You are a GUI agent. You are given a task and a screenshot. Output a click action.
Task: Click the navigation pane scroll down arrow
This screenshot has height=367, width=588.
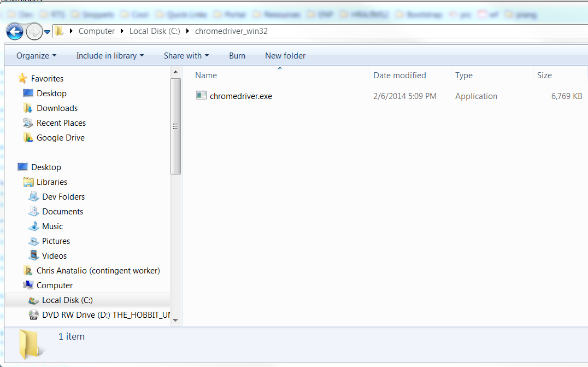point(175,321)
